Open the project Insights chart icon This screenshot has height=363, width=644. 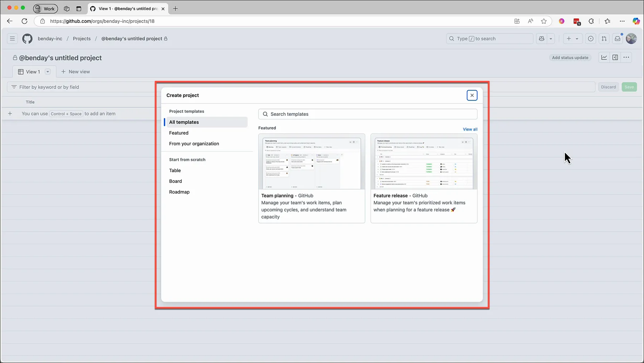click(604, 57)
